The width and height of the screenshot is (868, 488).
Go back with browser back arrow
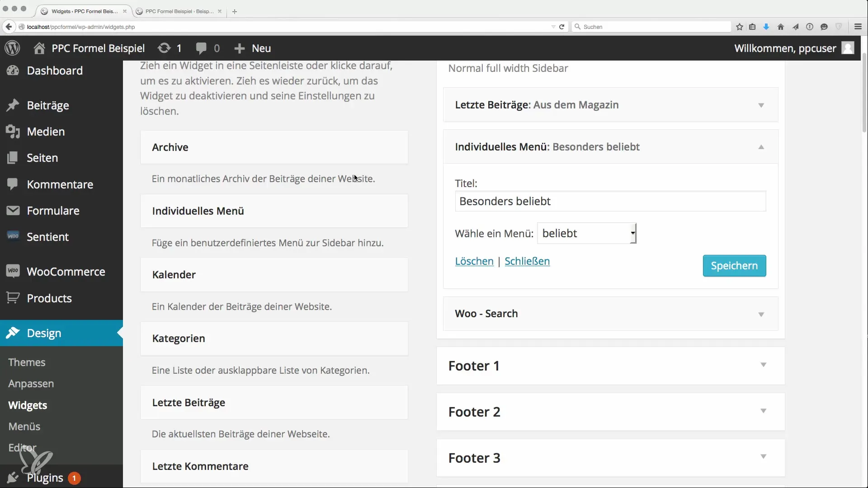pyautogui.click(x=9, y=27)
